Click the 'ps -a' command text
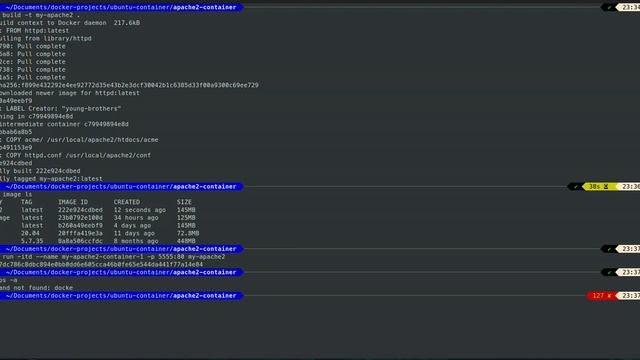 [x=9, y=280]
